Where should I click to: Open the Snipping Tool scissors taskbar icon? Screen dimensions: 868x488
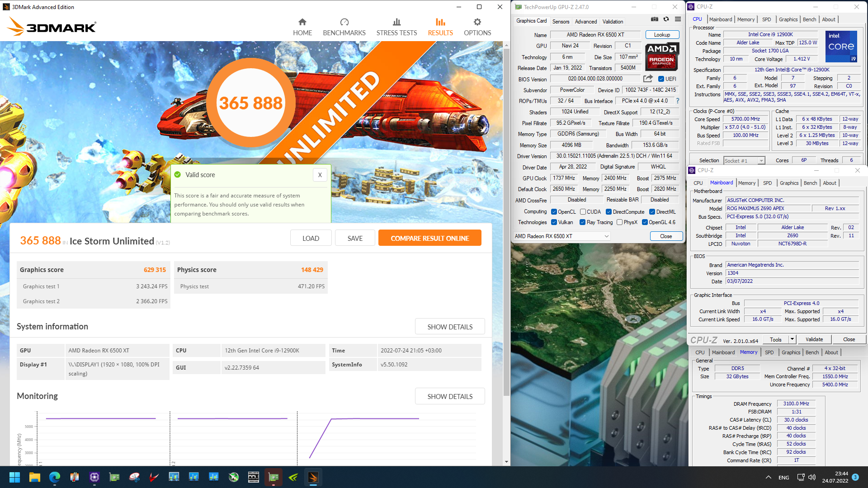(134, 477)
